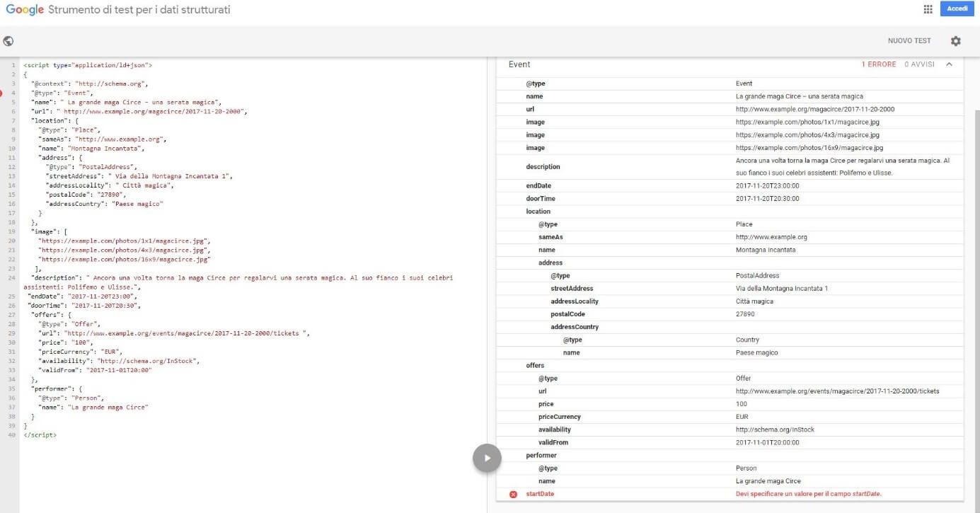Click code line with "@type": "Event"
This screenshot has height=513, width=980.
[61, 93]
